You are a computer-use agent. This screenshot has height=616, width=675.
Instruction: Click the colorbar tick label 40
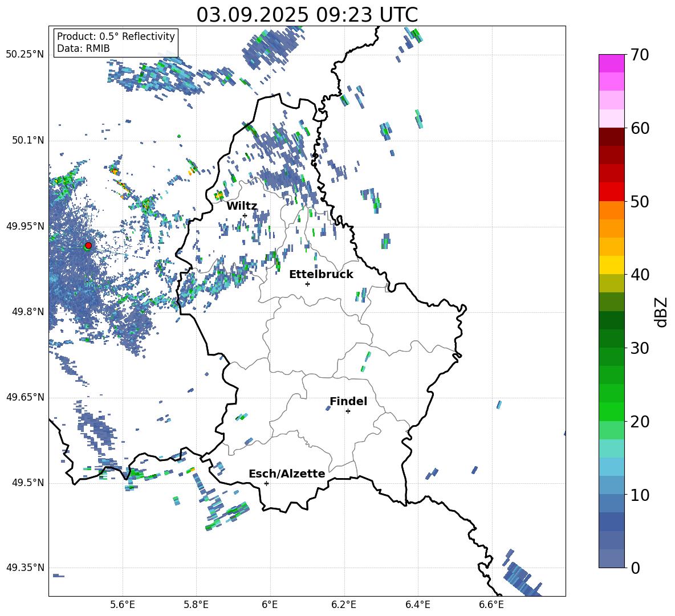coord(640,275)
